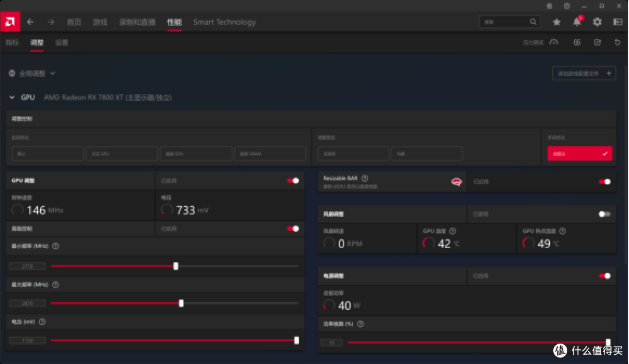The image size is (629, 364).
Task: Open help icon next to 电压 (mV)
Action: (42, 322)
